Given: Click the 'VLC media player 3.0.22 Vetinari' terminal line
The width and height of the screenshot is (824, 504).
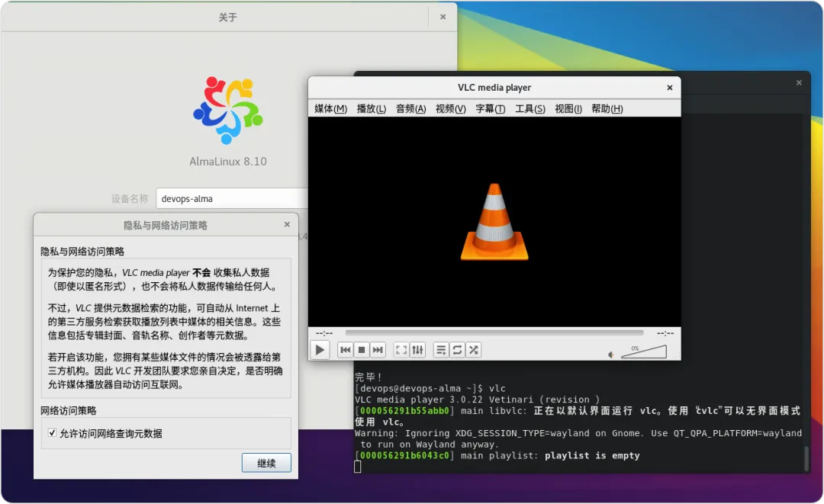Looking at the screenshot, I should [477, 399].
